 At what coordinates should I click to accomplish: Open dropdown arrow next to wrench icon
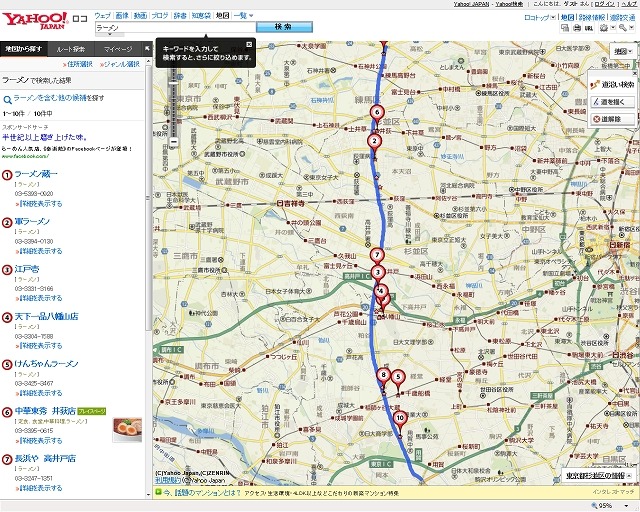click(631, 28)
